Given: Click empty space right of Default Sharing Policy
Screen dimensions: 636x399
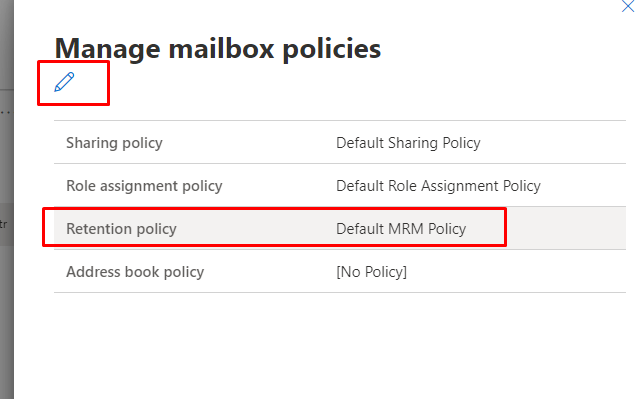Looking at the screenshot, I should (553, 143).
